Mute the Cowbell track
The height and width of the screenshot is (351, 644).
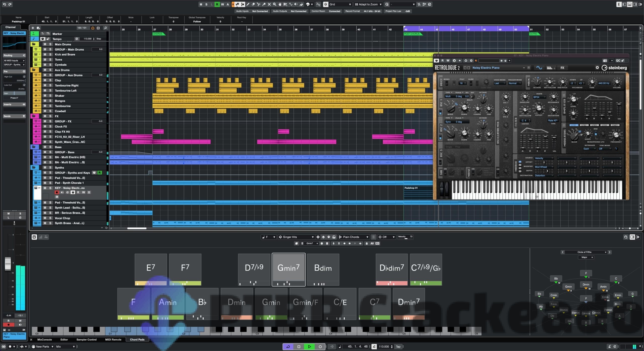[x=45, y=111]
